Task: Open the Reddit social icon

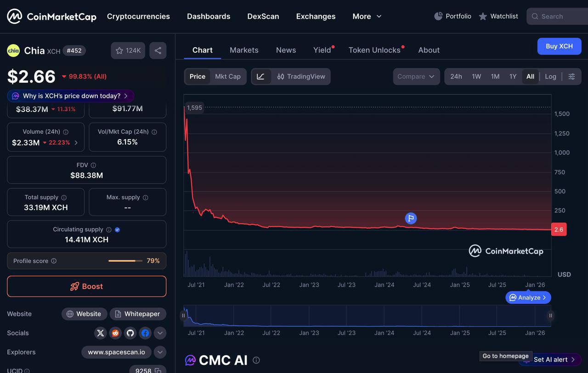Action: [x=115, y=333]
